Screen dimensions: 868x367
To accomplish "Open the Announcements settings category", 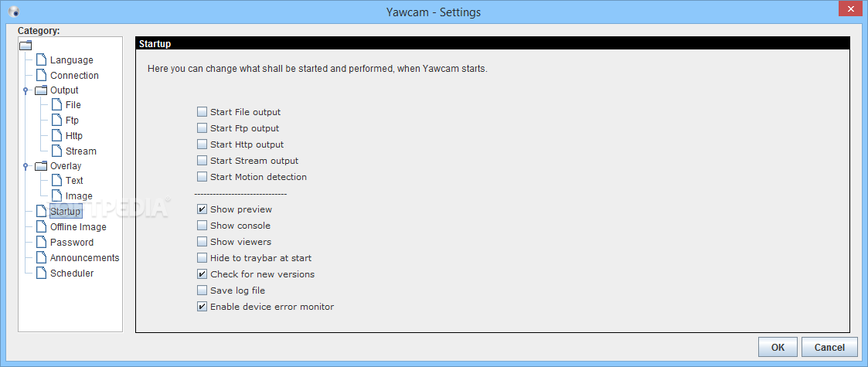I will [85, 257].
